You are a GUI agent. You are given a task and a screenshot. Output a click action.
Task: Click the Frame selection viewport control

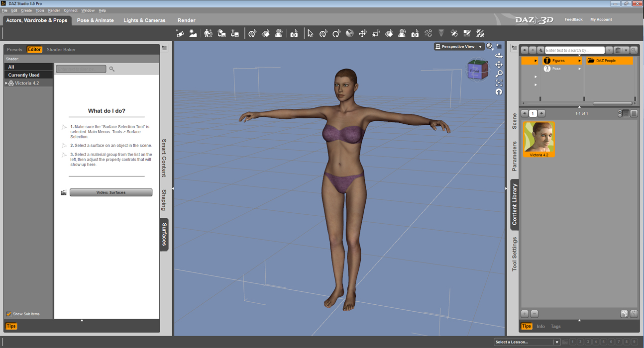pos(499,83)
